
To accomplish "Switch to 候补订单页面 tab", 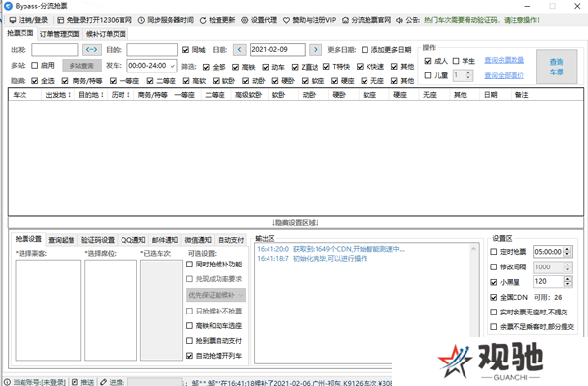I will pos(106,34).
